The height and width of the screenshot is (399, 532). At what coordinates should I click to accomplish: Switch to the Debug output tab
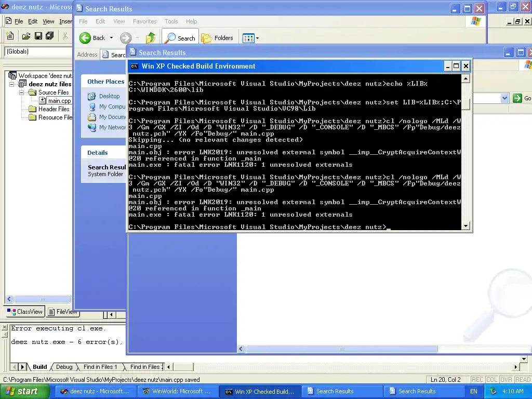pyautogui.click(x=64, y=367)
